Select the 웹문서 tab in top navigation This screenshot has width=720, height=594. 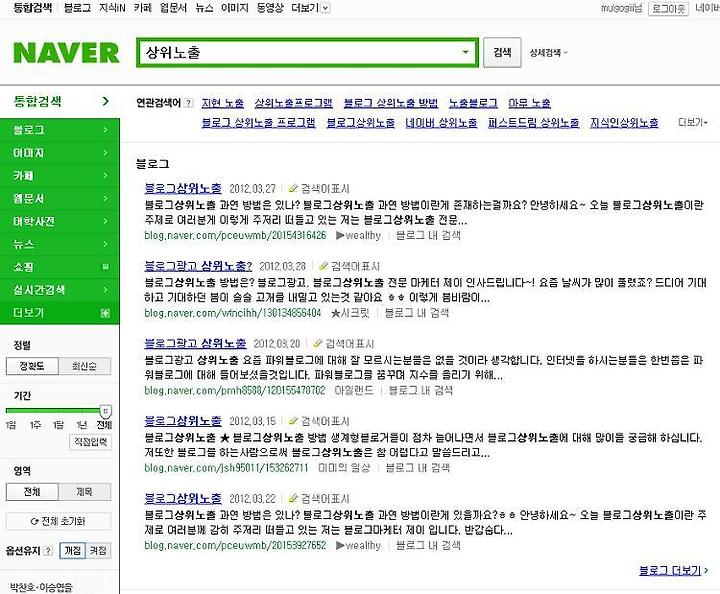click(x=173, y=8)
